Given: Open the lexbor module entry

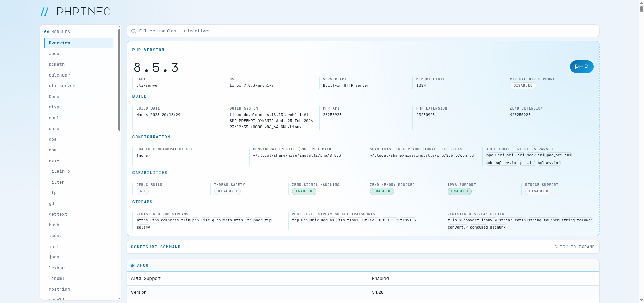Looking at the screenshot, I should (x=79, y=268).
